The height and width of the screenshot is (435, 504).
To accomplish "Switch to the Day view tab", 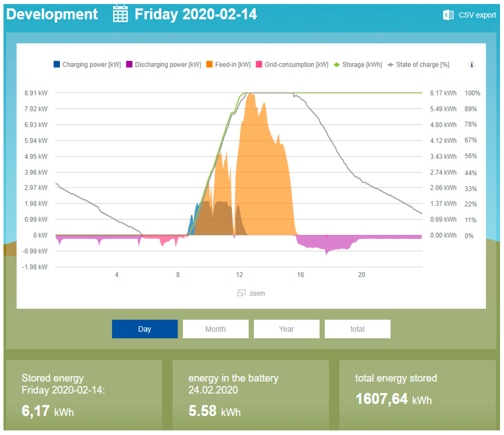I will pos(145,329).
